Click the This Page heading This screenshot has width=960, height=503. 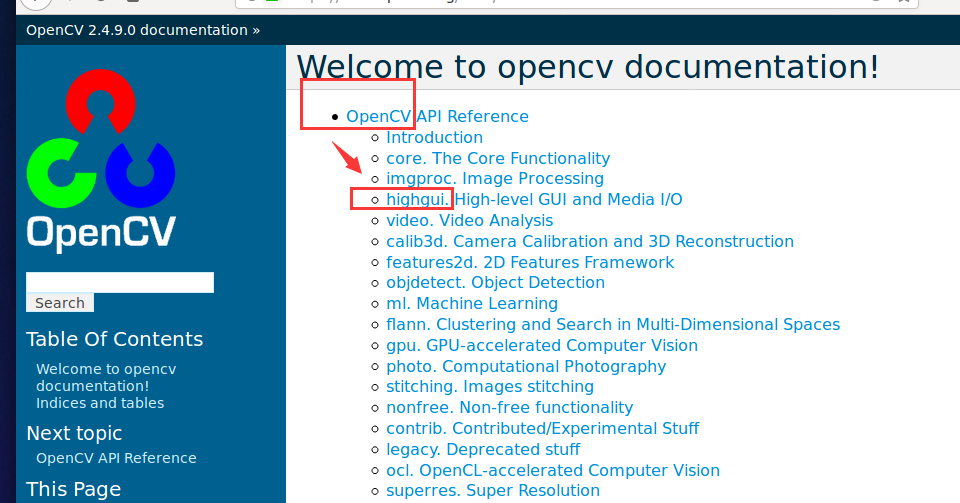[x=73, y=490]
